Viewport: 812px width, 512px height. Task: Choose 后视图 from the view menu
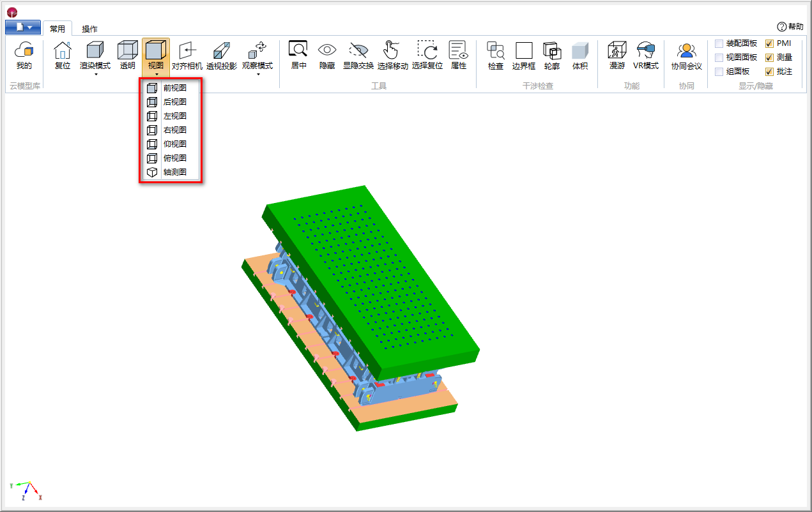[171, 102]
